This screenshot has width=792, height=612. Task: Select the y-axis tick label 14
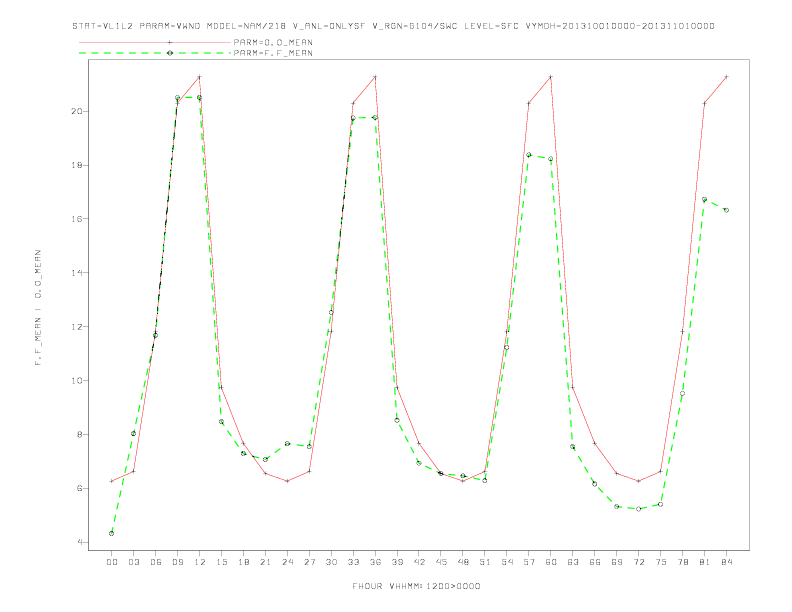point(77,273)
